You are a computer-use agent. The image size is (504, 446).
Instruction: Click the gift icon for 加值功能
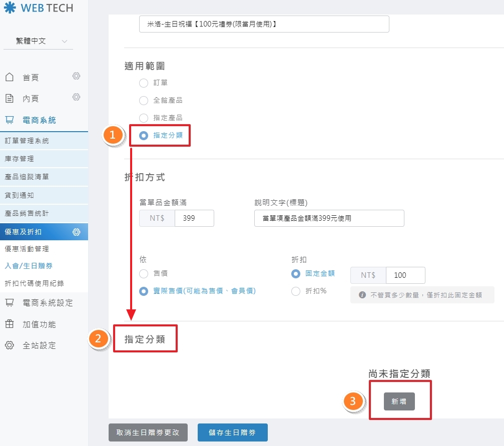9,324
